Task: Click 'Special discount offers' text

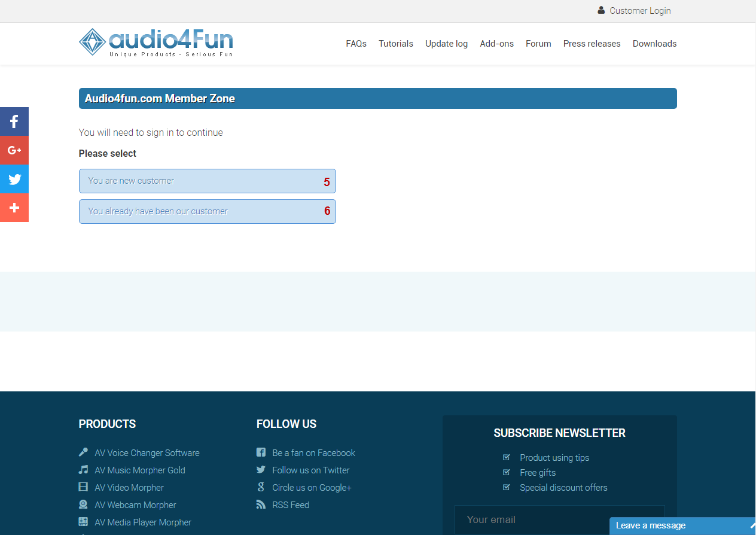Action: pyautogui.click(x=563, y=488)
